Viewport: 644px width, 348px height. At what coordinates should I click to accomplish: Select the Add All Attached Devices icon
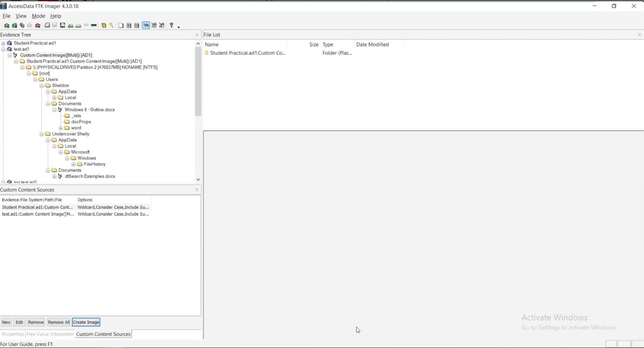pyautogui.click(x=14, y=25)
